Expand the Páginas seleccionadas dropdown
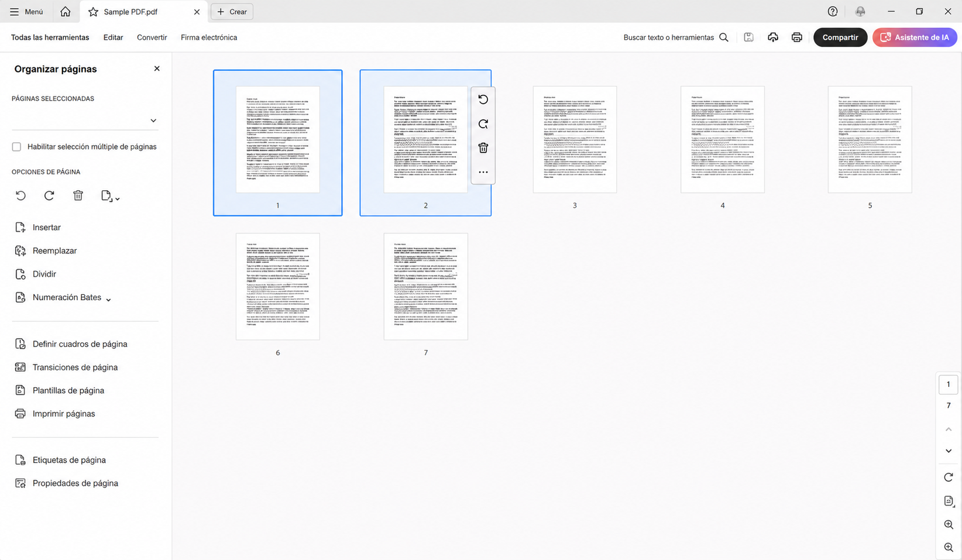 (x=153, y=121)
